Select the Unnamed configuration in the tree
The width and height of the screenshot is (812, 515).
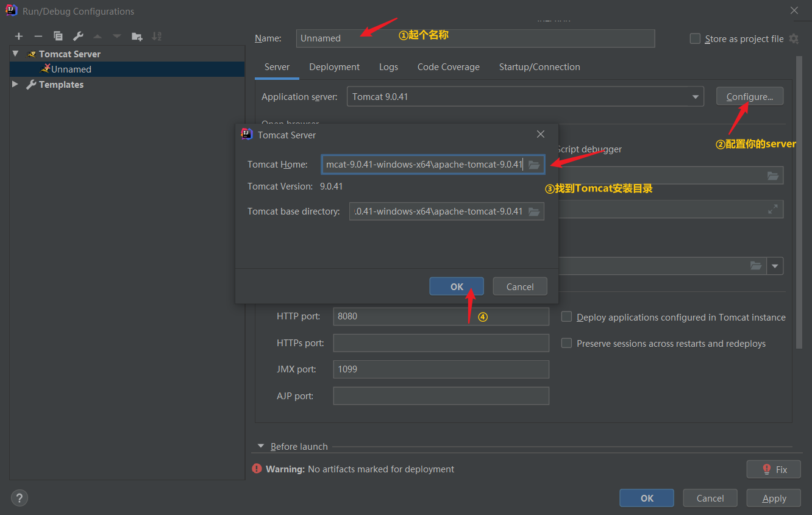pyautogui.click(x=127, y=69)
